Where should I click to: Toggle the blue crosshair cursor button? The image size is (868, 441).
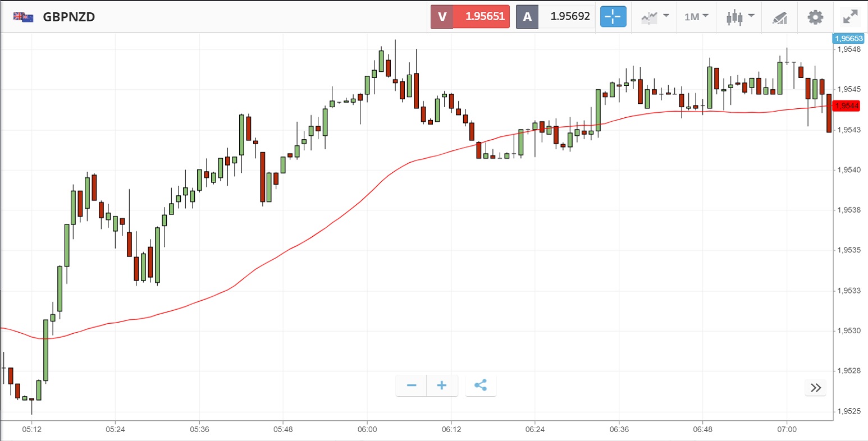[613, 17]
